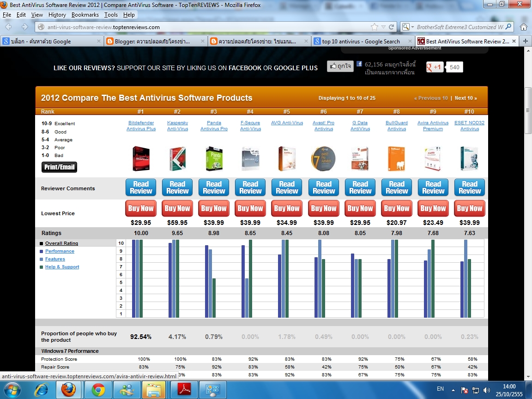The height and width of the screenshot is (399, 532).
Task: Bookmark this page with the star icon
Action: (374, 27)
